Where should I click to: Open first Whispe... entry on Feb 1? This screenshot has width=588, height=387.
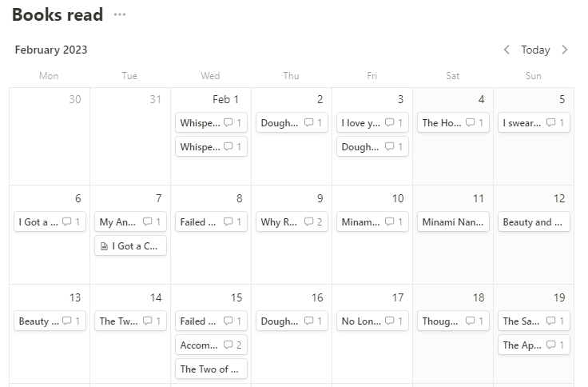(x=199, y=123)
